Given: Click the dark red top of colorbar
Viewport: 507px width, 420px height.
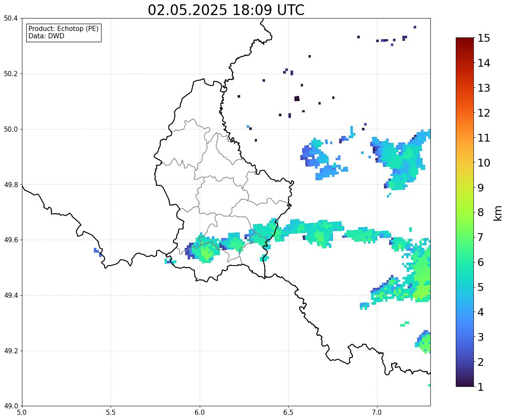Looking at the screenshot, I should point(465,41).
